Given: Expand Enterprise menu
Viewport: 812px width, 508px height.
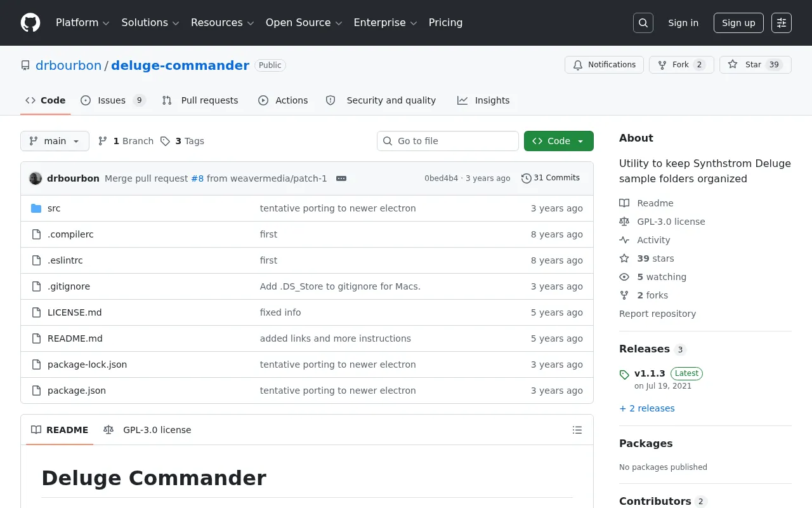Looking at the screenshot, I should [385, 23].
